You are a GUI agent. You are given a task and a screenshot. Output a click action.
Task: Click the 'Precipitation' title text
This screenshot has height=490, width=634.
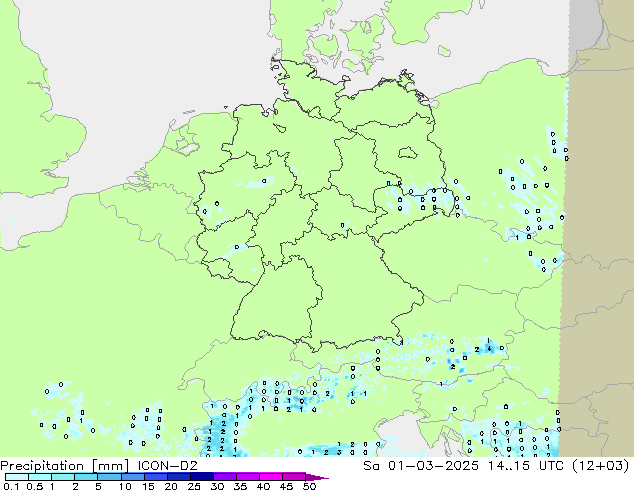[42, 466]
